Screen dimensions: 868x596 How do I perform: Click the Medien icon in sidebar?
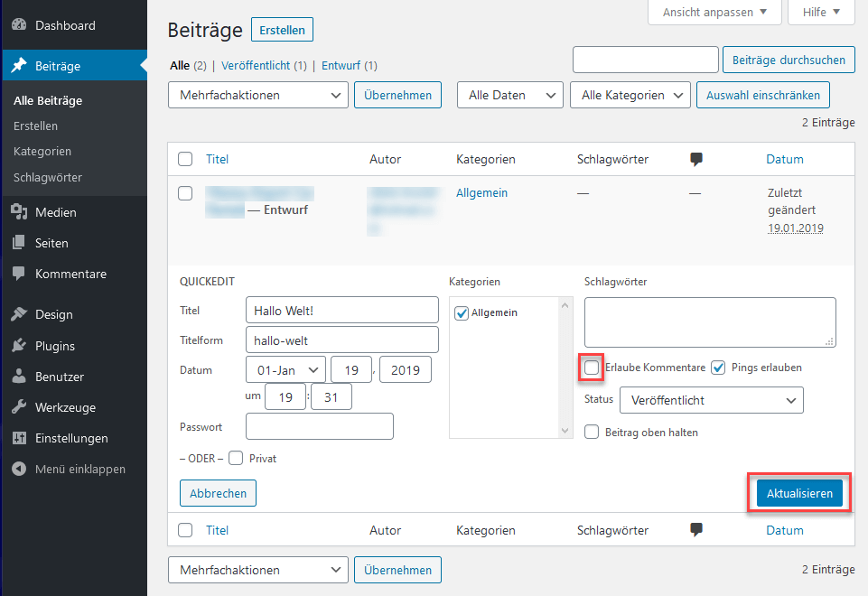pos(19,212)
